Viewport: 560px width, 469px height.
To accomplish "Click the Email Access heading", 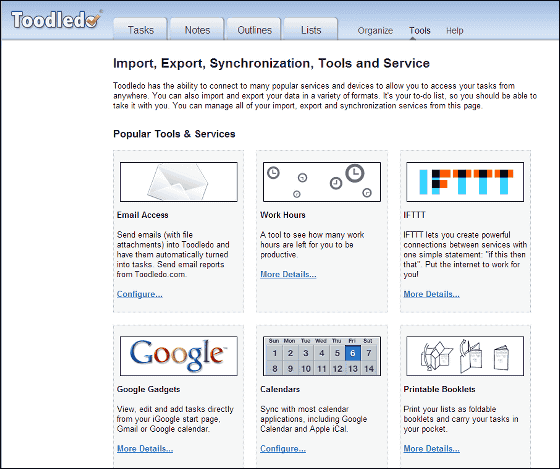I will pos(142,215).
